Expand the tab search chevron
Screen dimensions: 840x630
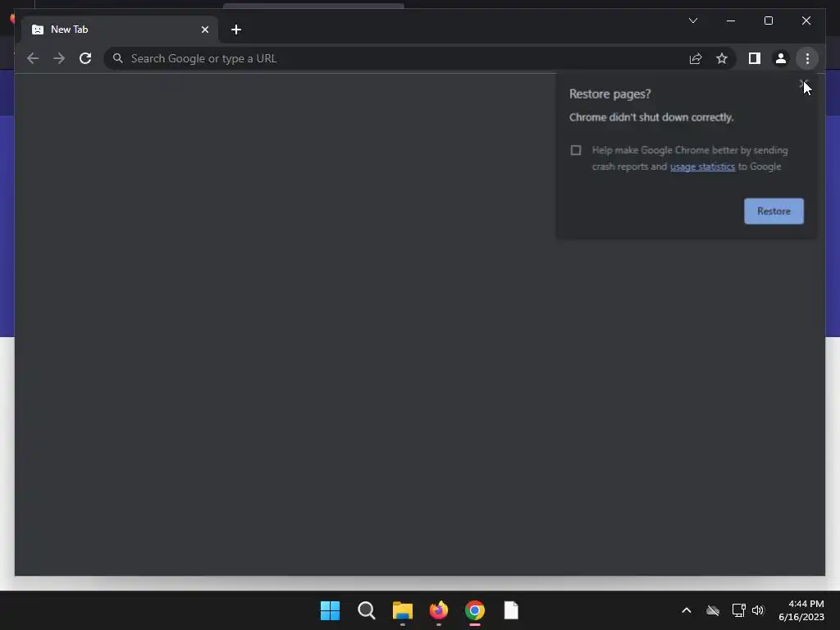(x=692, y=21)
